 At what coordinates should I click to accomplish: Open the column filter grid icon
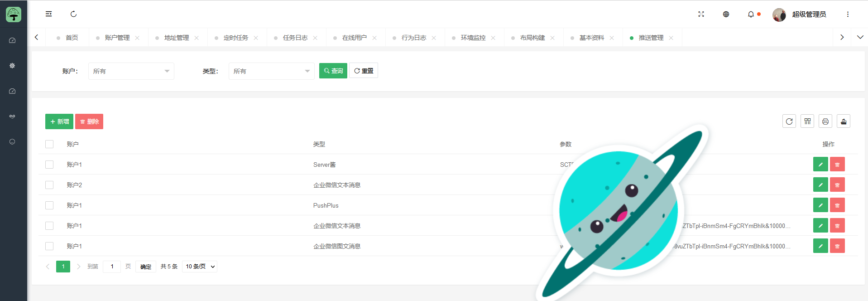coord(807,121)
